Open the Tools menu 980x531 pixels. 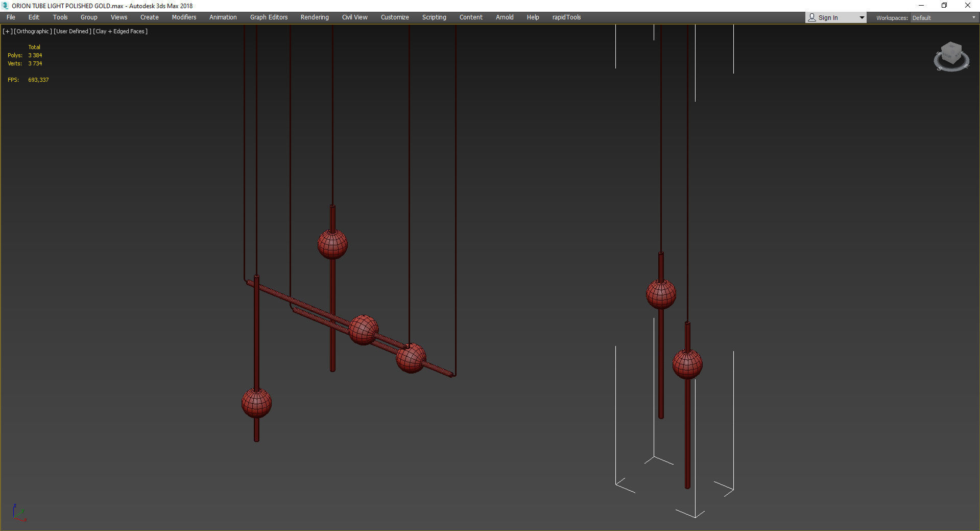coord(60,17)
